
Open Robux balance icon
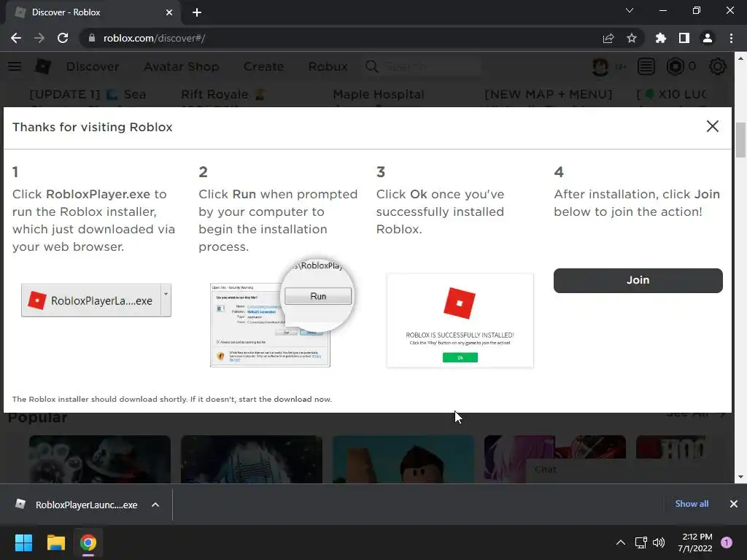(x=675, y=66)
